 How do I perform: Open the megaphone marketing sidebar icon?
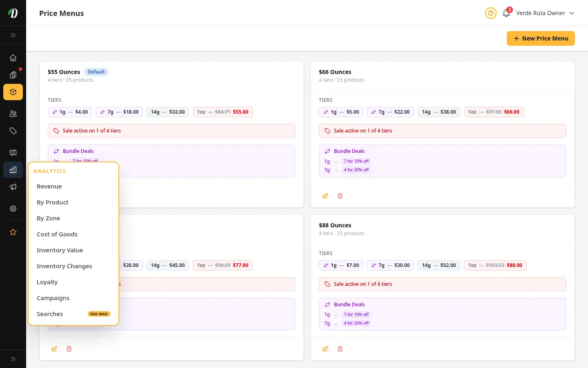[13, 187]
